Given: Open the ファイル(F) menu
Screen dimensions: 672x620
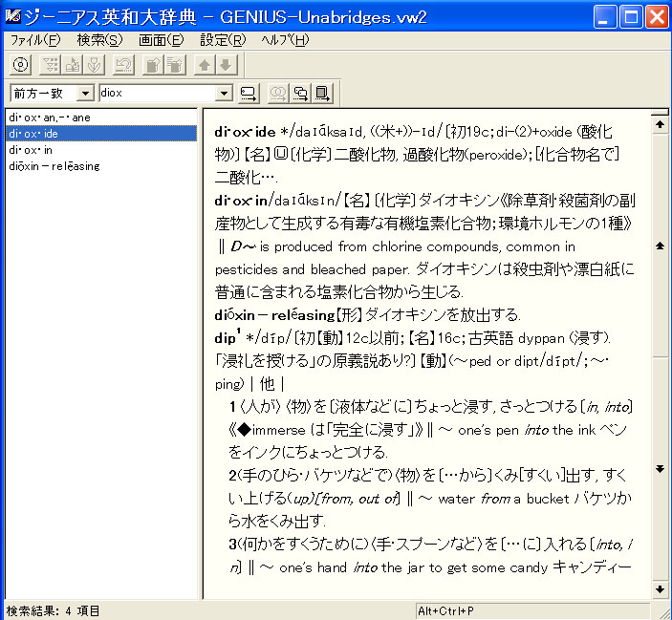Looking at the screenshot, I should 34,40.
